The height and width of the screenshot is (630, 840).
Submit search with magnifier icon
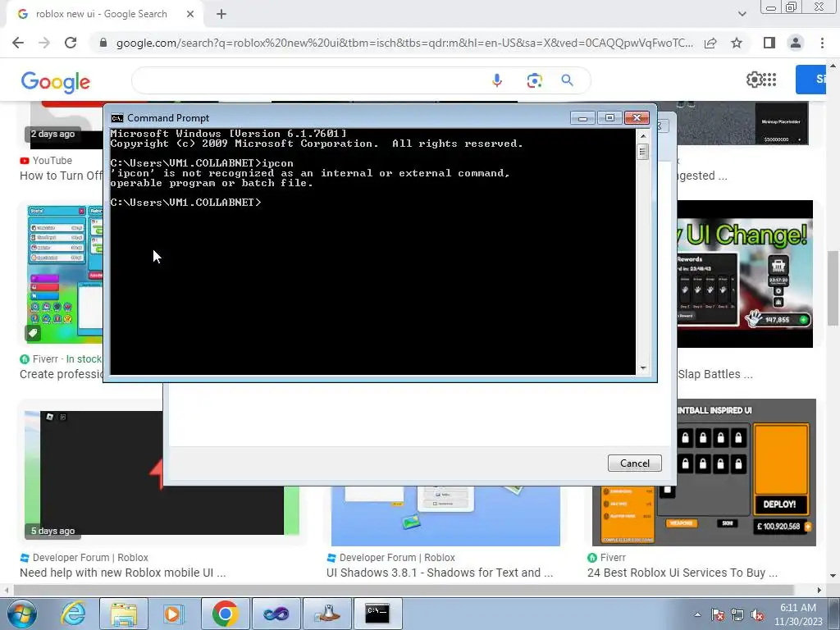click(x=568, y=80)
